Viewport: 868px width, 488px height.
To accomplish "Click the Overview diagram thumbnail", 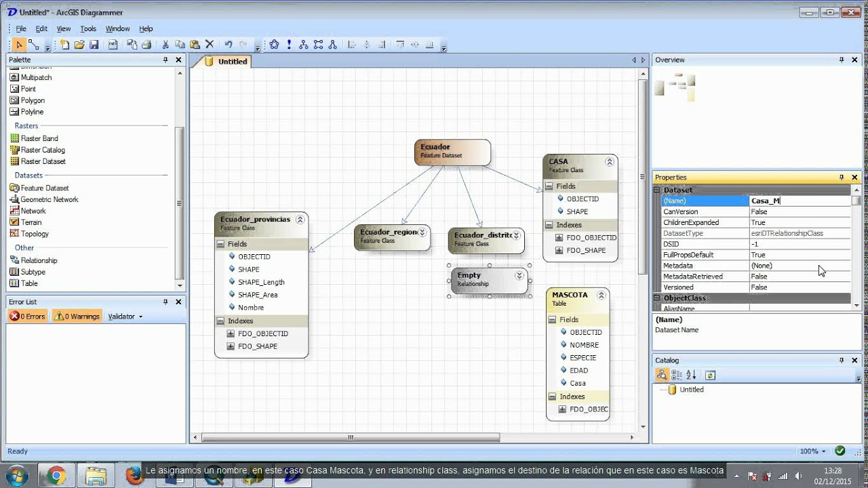I will (x=675, y=87).
